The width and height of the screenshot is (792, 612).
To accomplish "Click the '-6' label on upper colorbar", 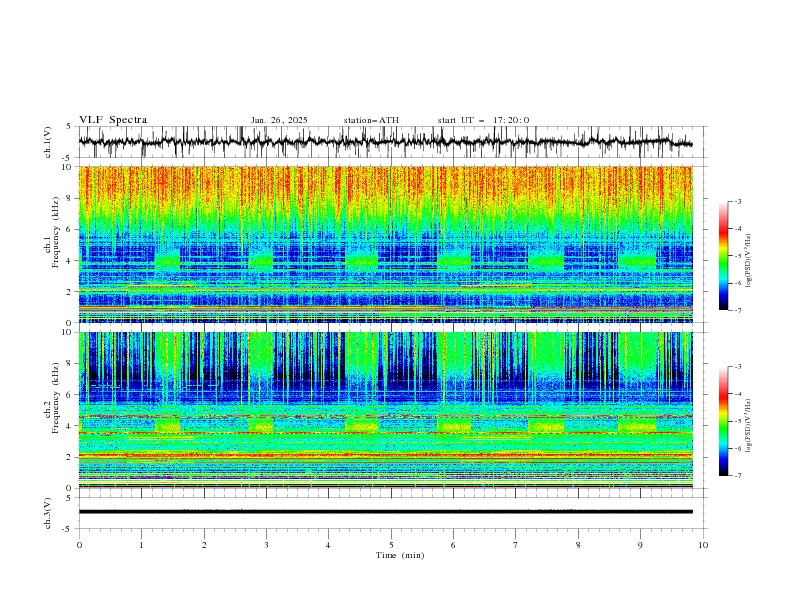I will (x=738, y=283).
